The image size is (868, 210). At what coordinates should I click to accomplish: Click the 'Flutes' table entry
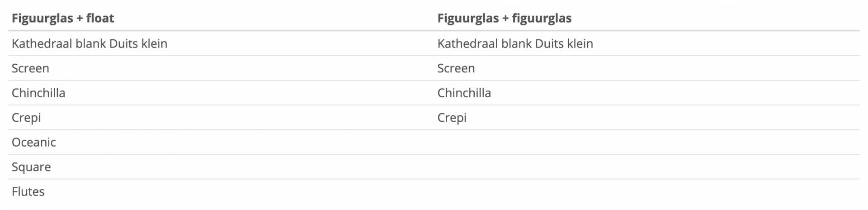28,191
